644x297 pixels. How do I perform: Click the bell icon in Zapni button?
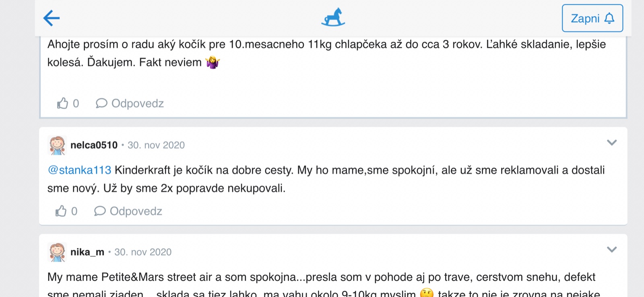[x=609, y=18]
